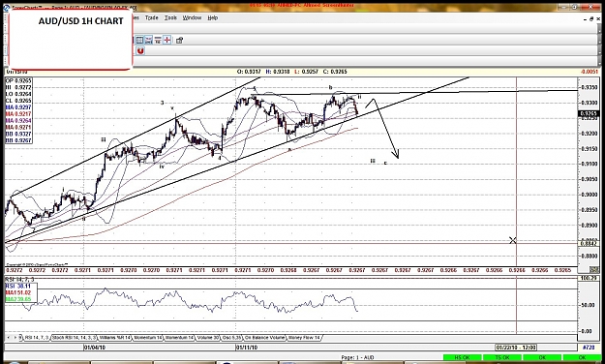This screenshot has width=605, height=364.
Task: Click the 100.29 value on the RSI scale
Action: coord(589,278)
